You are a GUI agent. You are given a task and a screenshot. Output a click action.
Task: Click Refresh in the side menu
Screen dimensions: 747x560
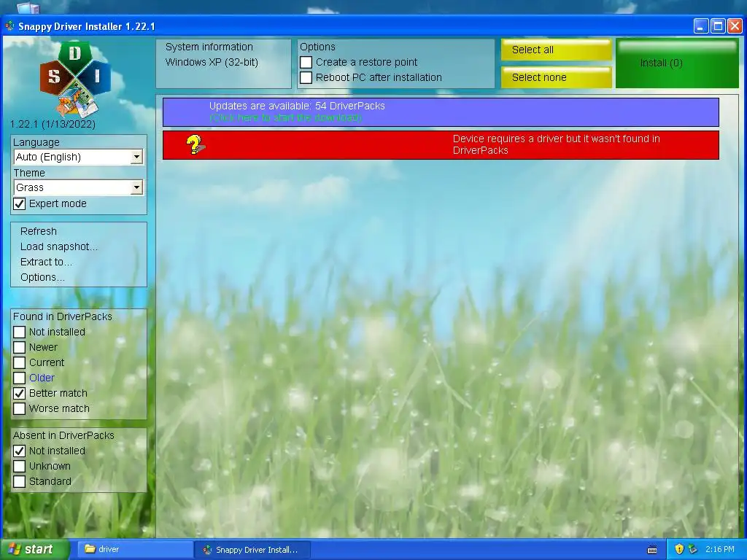click(39, 231)
